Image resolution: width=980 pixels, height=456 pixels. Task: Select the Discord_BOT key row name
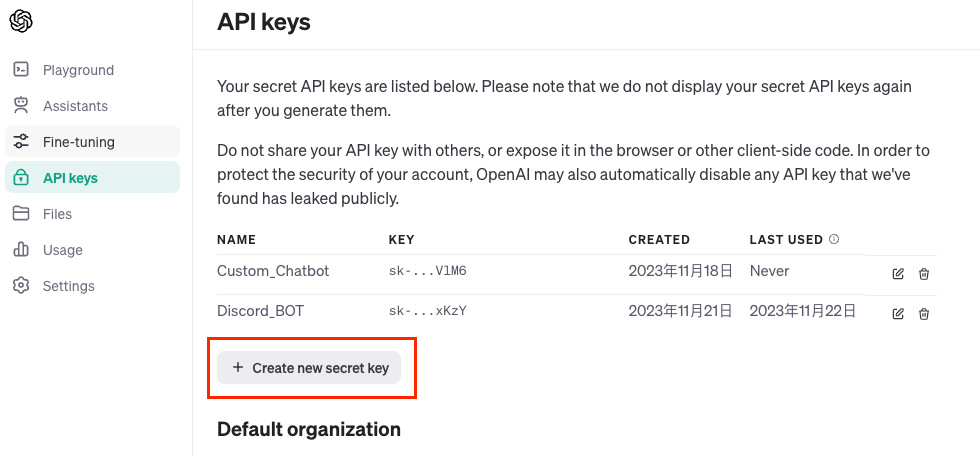(x=260, y=311)
